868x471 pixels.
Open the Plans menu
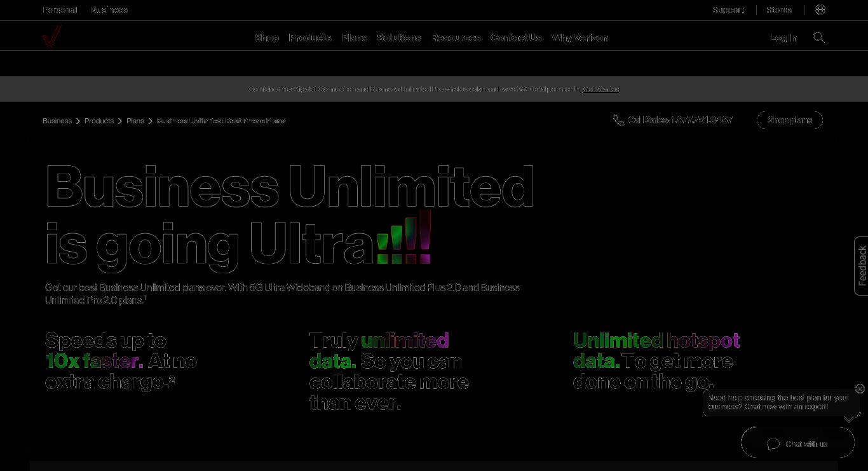[x=354, y=38]
